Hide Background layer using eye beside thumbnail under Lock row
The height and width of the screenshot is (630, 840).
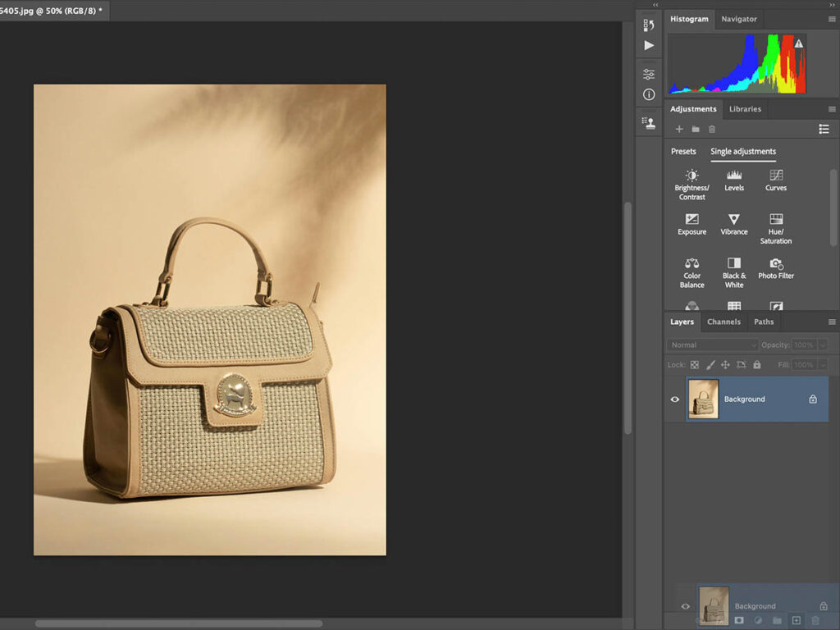point(675,399)
